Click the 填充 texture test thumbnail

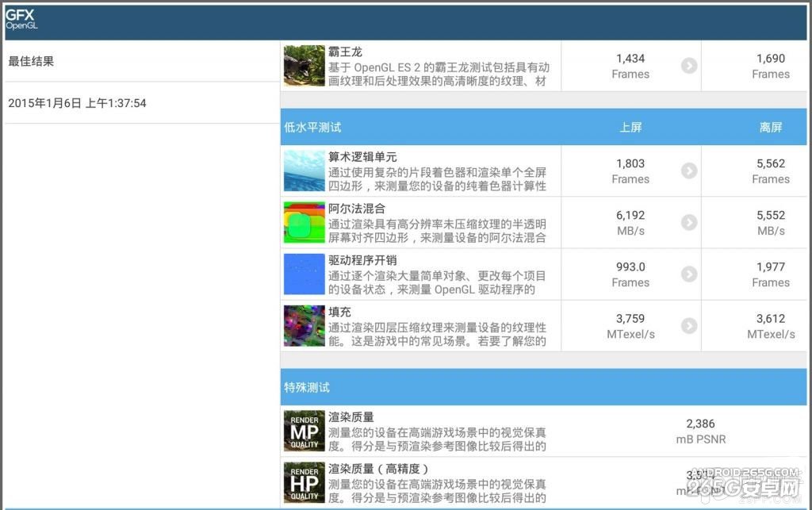302,326
